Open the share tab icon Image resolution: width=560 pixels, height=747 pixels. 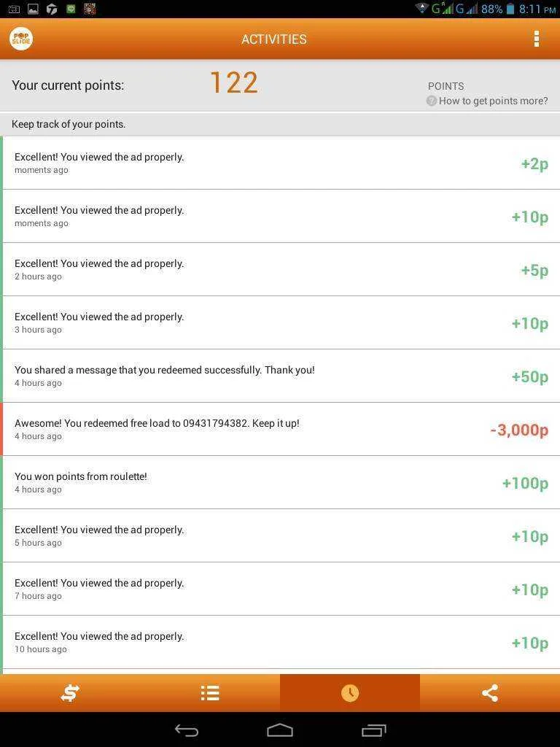coord(490,693)
